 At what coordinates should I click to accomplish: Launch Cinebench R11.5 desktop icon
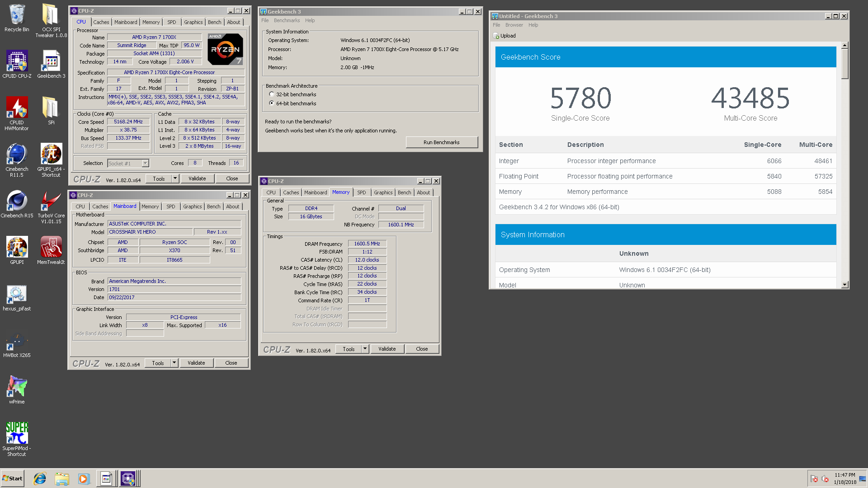pyautogui.click(x=17, y=160)
